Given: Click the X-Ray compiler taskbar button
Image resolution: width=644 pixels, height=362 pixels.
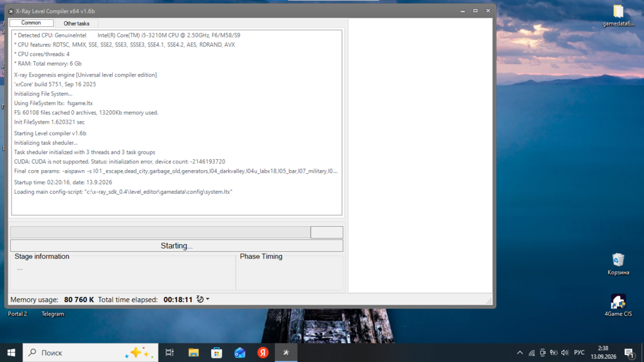Looking at the screenshot, I should point(287,352).
